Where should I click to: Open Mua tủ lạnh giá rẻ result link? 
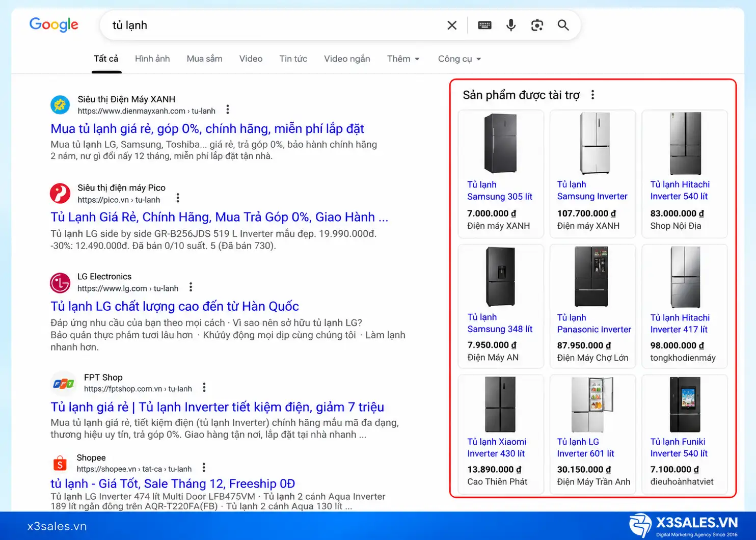click(x=207, y=128)
